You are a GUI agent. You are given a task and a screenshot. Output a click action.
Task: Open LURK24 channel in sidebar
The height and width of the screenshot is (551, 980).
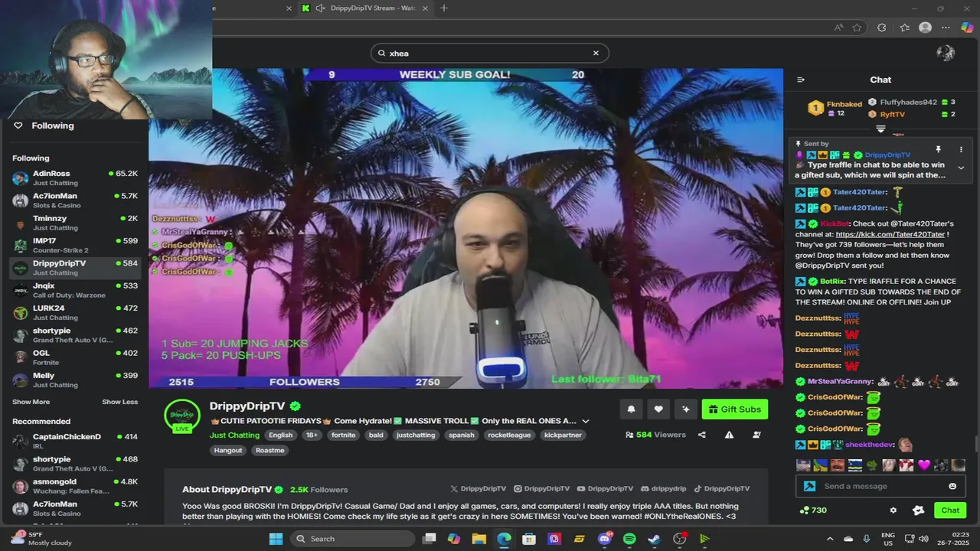[75, 312]
